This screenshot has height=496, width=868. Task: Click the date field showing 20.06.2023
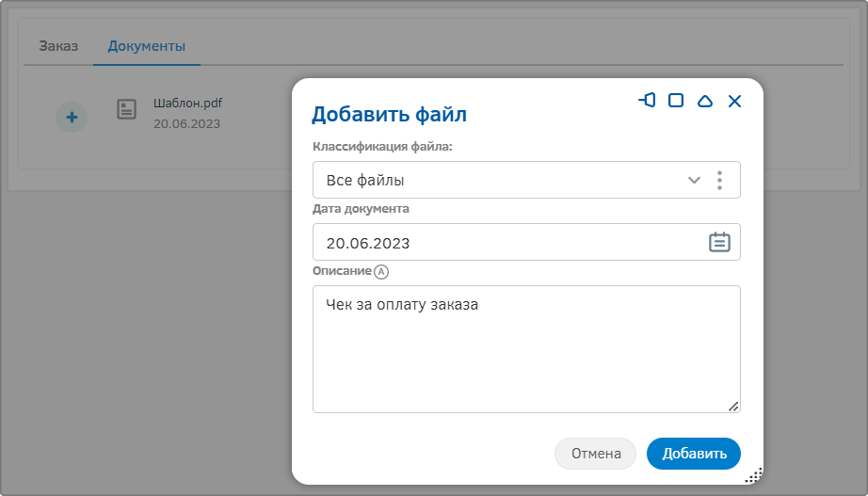pos(526,242)
